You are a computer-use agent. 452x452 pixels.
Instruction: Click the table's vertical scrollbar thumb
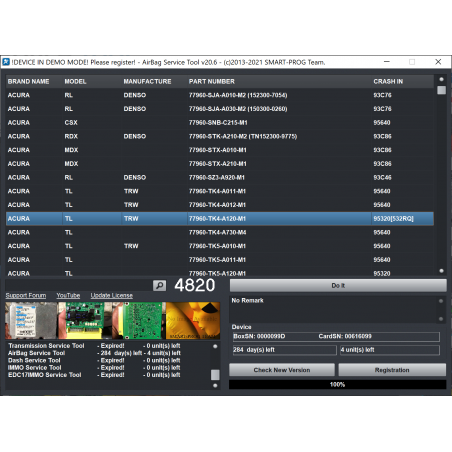pos(441,90)
